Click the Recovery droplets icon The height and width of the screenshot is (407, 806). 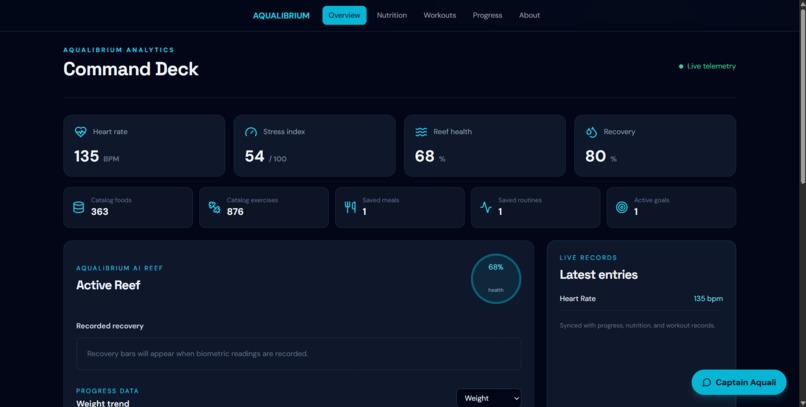coord(591,132)
